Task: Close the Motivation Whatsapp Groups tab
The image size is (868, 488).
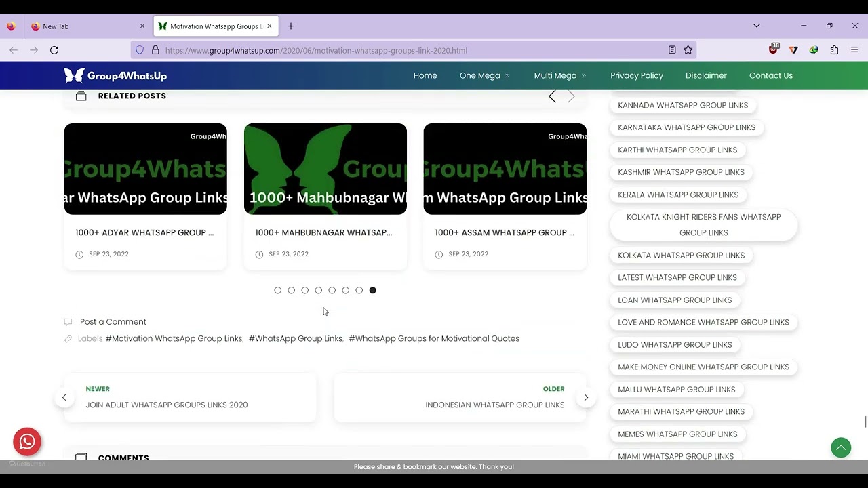Action: (x=269, y=26)
